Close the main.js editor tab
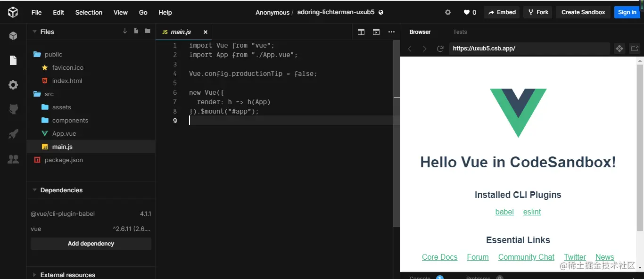The image size is (644, 279). click(x=206, y=32)
